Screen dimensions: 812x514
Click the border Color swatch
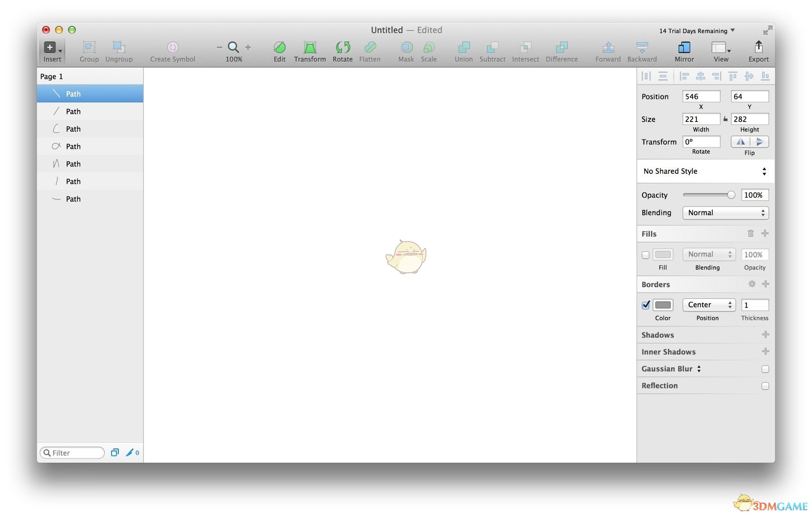click(x=663, y=304)
